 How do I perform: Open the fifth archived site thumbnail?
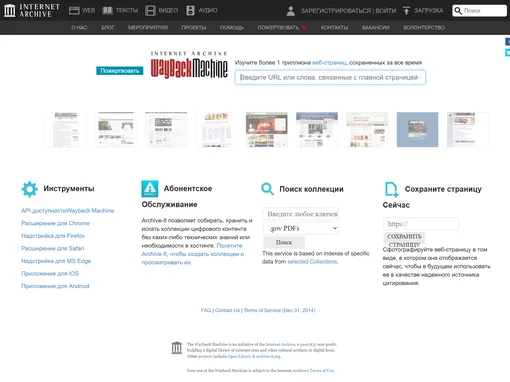[x=267, y=130]
